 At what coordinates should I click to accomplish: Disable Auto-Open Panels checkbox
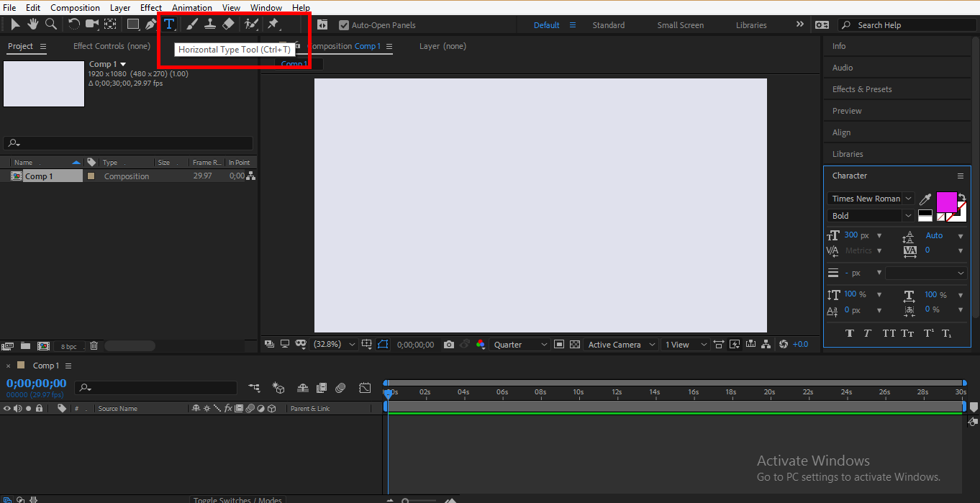[344, 24]
